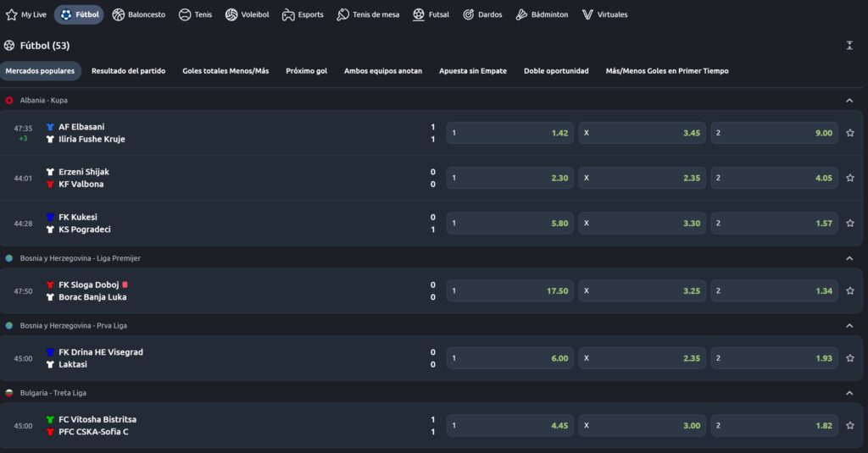Collapse the Bosnia Liga Premijer section
The image size is (868, 453).
(849, 258)
